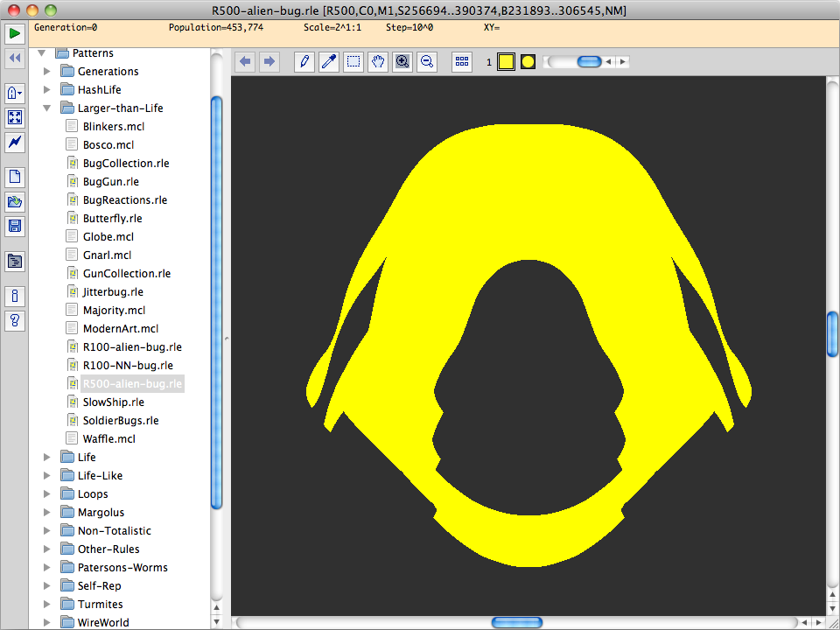
Task: Click the zoom out magnifier tool
Action: click(x=427, y=61)
